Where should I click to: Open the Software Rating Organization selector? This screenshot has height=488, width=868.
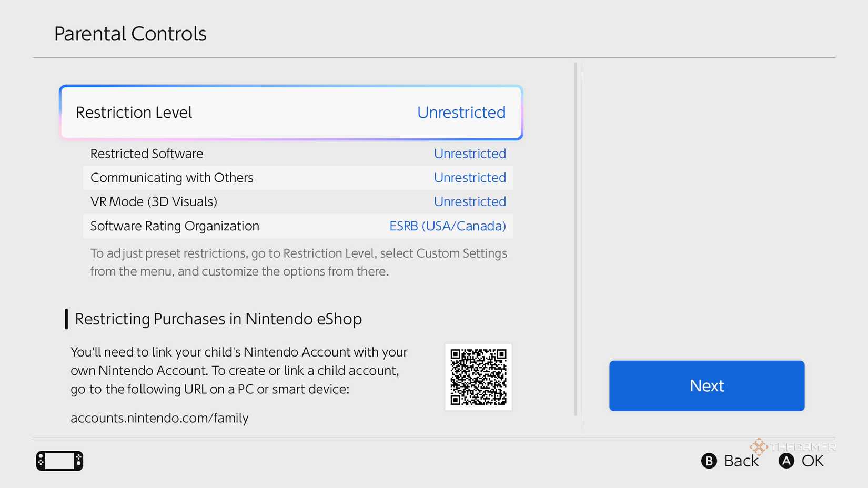pyautogui.click(x=298, y=226)
